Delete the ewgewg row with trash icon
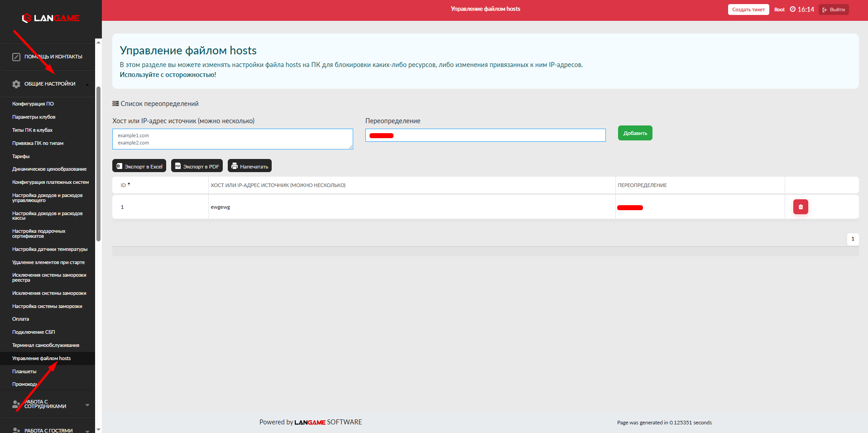 (x=801, y=207)
